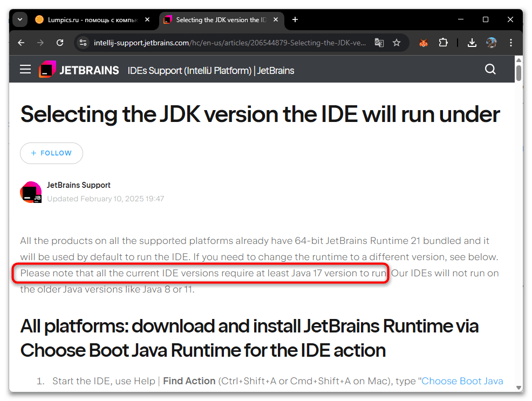Open the Choose Boot Java link
This screenshot has width=532, height=401.
462,381
